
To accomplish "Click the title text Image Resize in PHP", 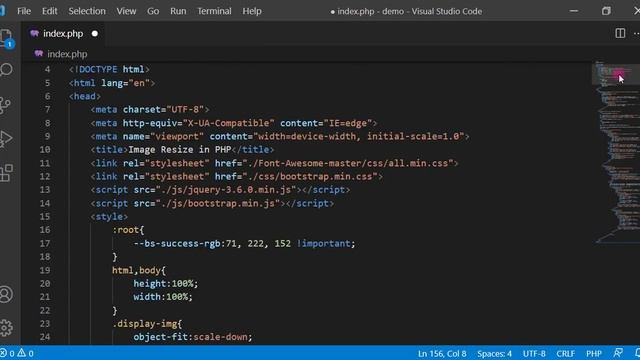I will click(x=180, y=149).
